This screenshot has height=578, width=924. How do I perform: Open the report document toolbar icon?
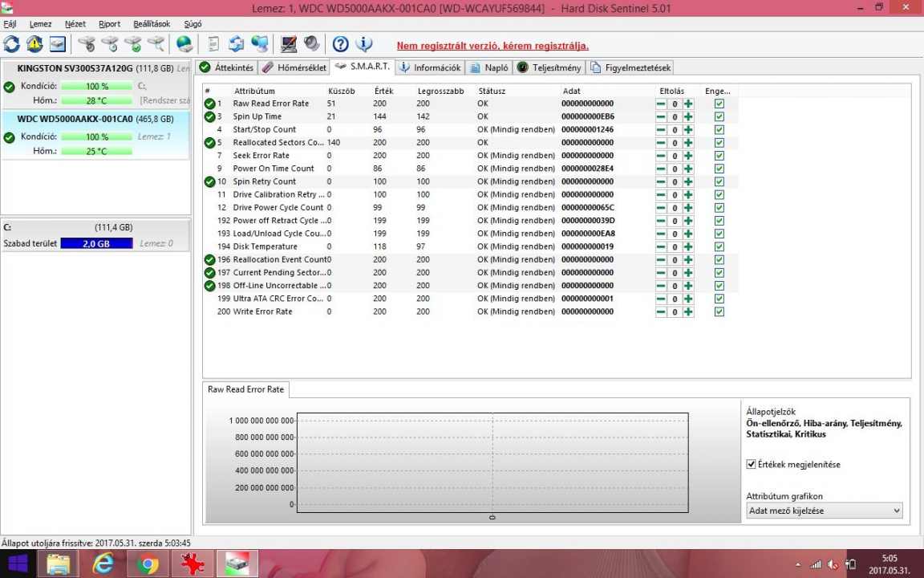point(214,44)
